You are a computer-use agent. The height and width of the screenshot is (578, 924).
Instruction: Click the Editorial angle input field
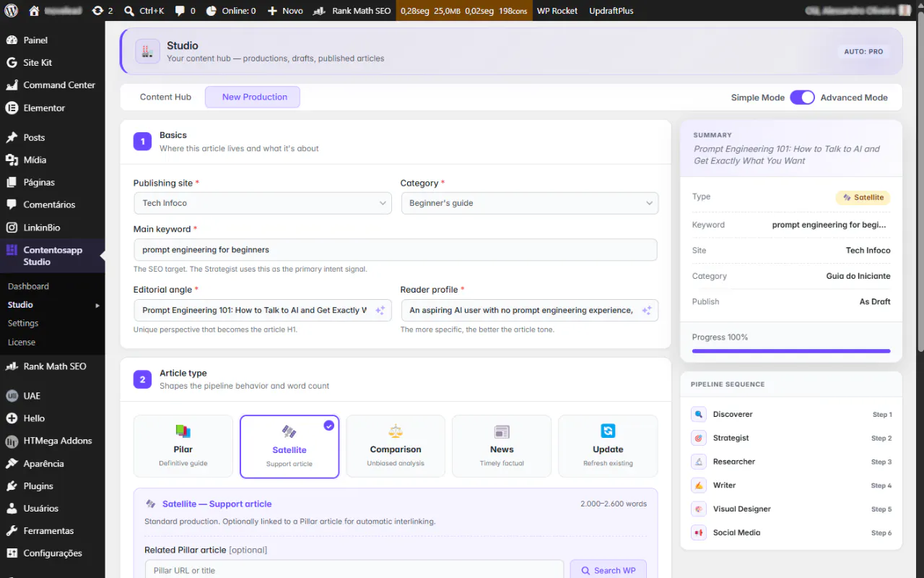click(x=263, y=310)
